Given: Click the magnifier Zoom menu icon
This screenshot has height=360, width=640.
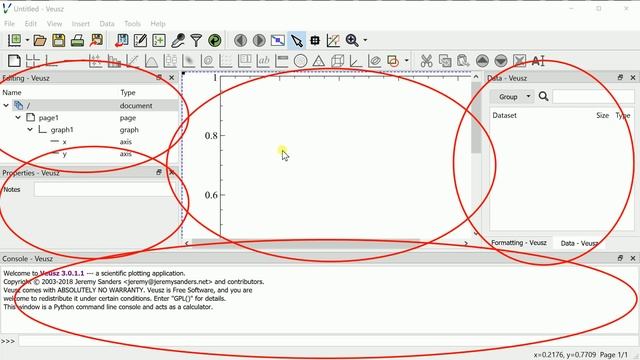Looking at the screenshot, I should coord(352,40).
